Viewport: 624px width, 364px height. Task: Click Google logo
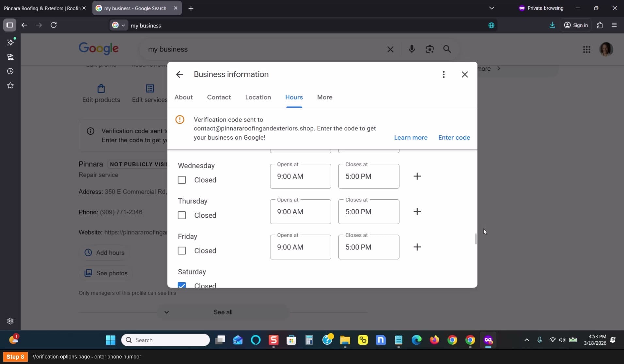click(x=99, y=49)
